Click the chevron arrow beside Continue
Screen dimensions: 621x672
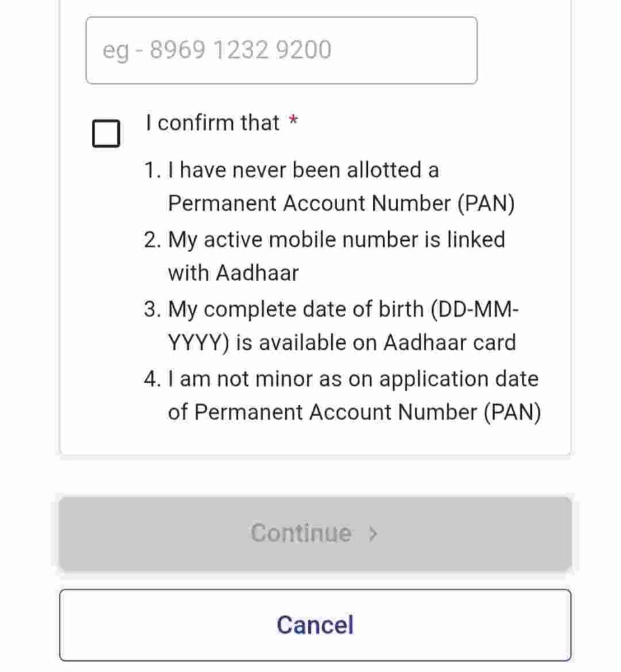(x=373, y=534)
